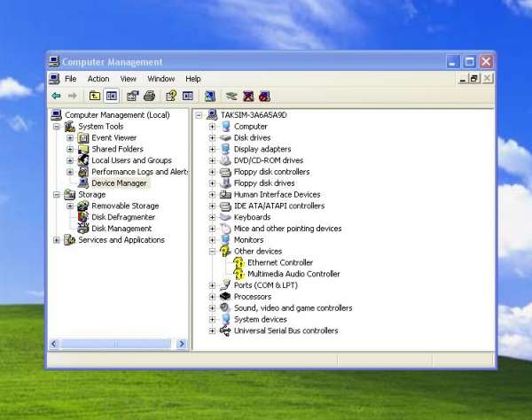Open the Window menu

[160, 79]
